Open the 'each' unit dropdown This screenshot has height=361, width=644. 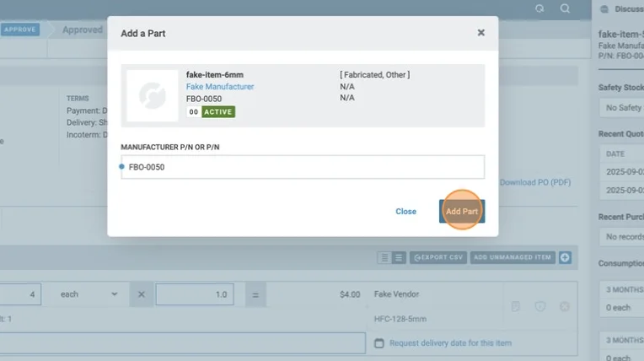[x=89, y=294]
